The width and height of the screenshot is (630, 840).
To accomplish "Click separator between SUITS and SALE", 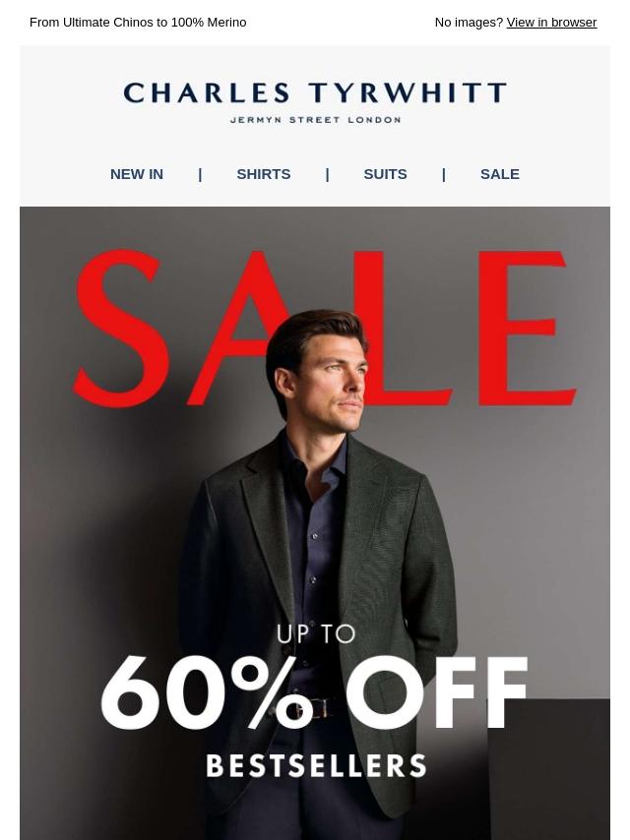I will tap(443, 174).
